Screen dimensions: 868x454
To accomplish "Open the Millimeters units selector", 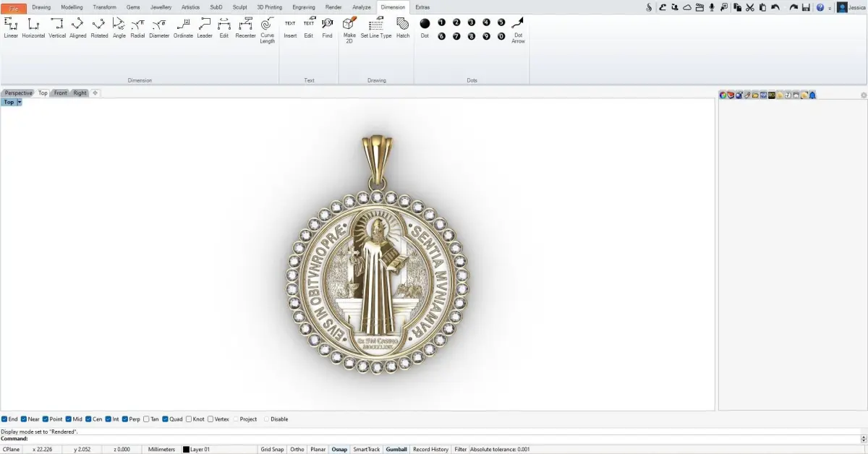I will click(x=161, y=450).
